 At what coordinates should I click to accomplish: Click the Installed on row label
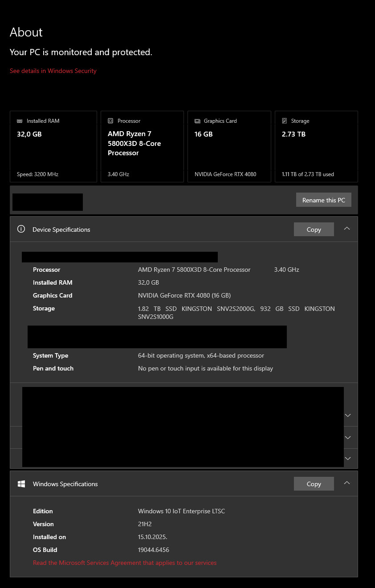coord(49,537)
